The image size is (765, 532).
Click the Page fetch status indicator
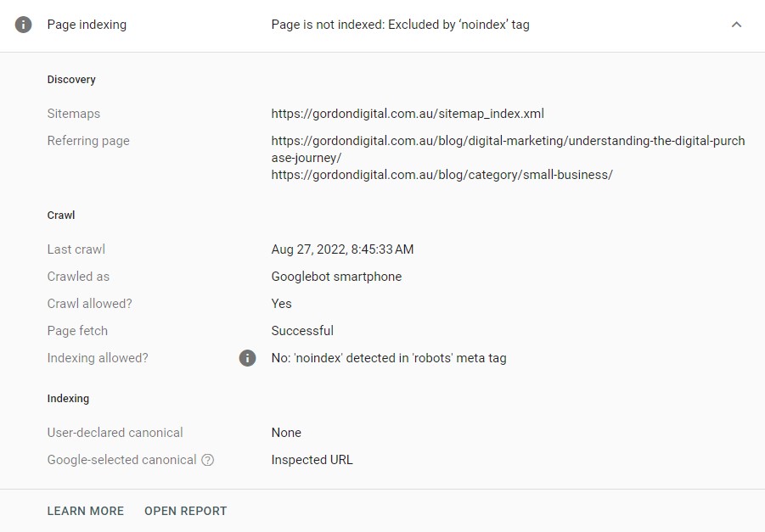click(302, 330)
